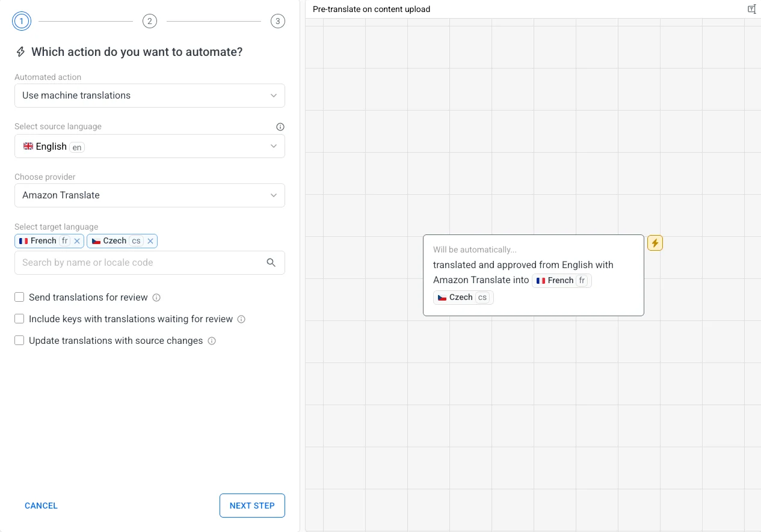Enable Send translations for review checkbox
Viewport: 761px width, 532px height.
(x=19, y=298)
